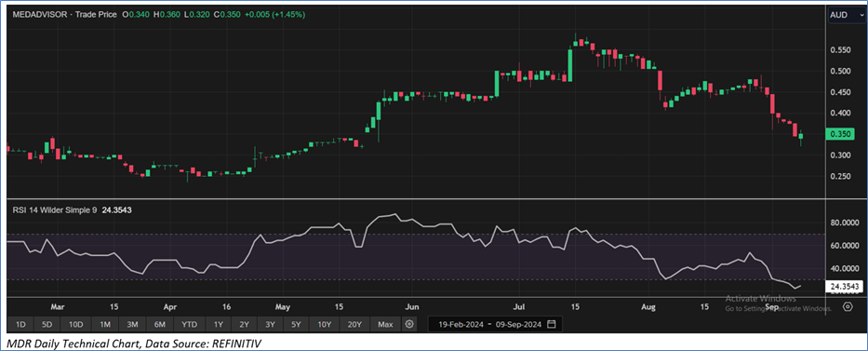Select the YTD range button
The height and width of the screenshot is (351, 868).
point(189,324)
